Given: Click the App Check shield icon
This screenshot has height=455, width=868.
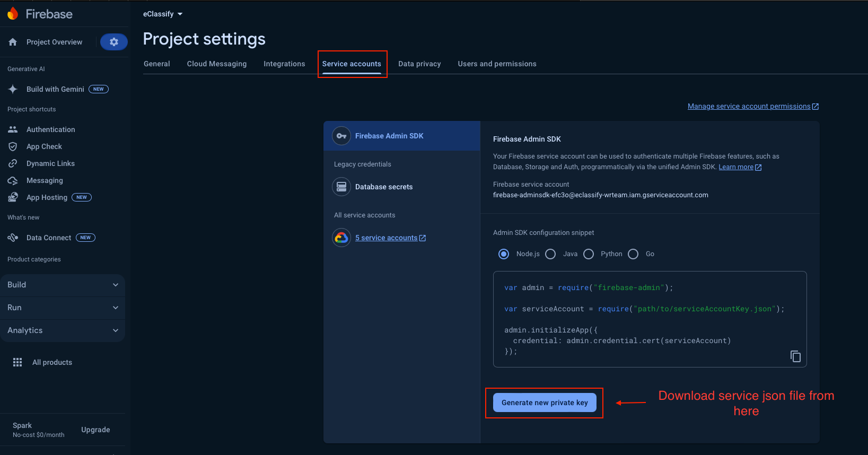Looking at the screenshot, I should click(x=13, y=146).
